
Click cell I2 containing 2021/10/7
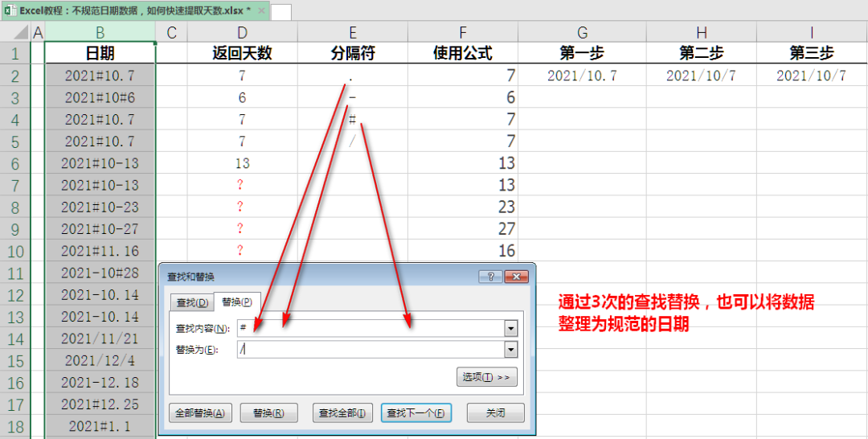(x=812, y=76)
